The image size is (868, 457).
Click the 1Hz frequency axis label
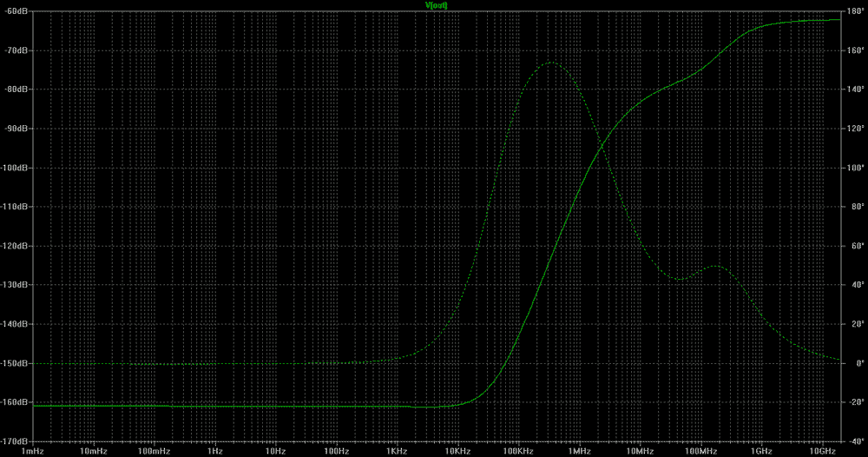click(214, 452)
